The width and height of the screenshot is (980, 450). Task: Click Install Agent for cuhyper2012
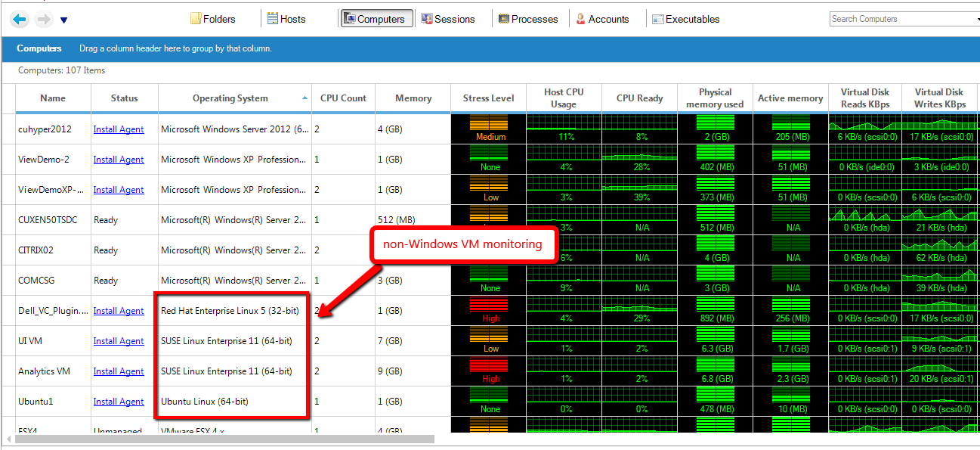click(119, 129)
